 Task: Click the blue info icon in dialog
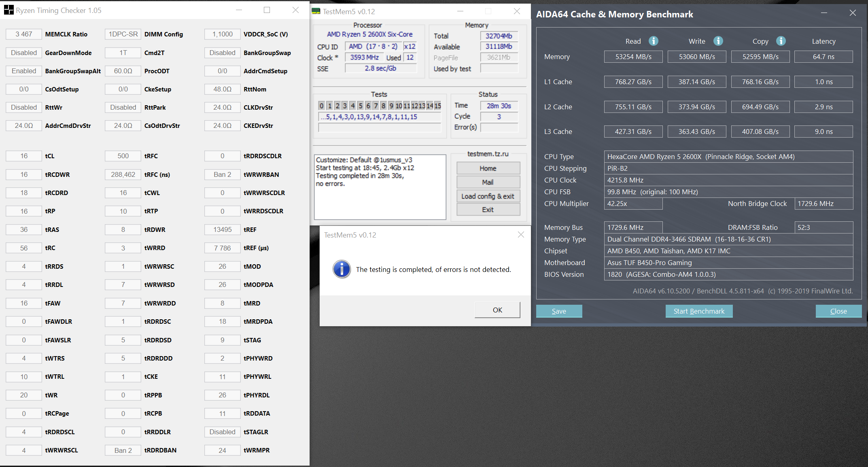(342, 269)
